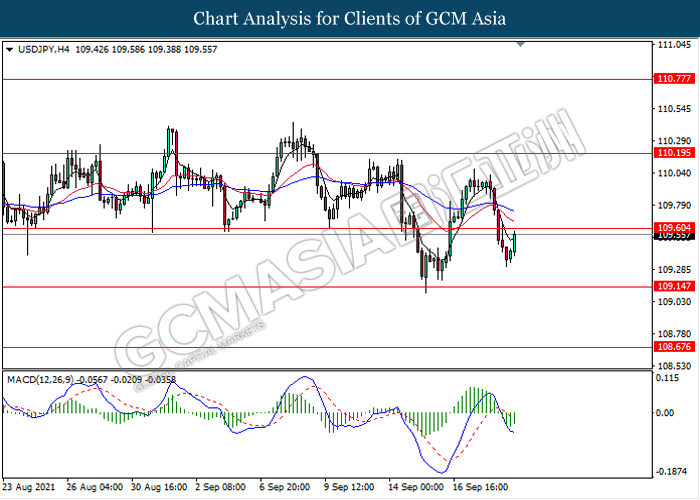700x500 pixels.
Task: Click the 110.545 price scale value
Action: 674,109
